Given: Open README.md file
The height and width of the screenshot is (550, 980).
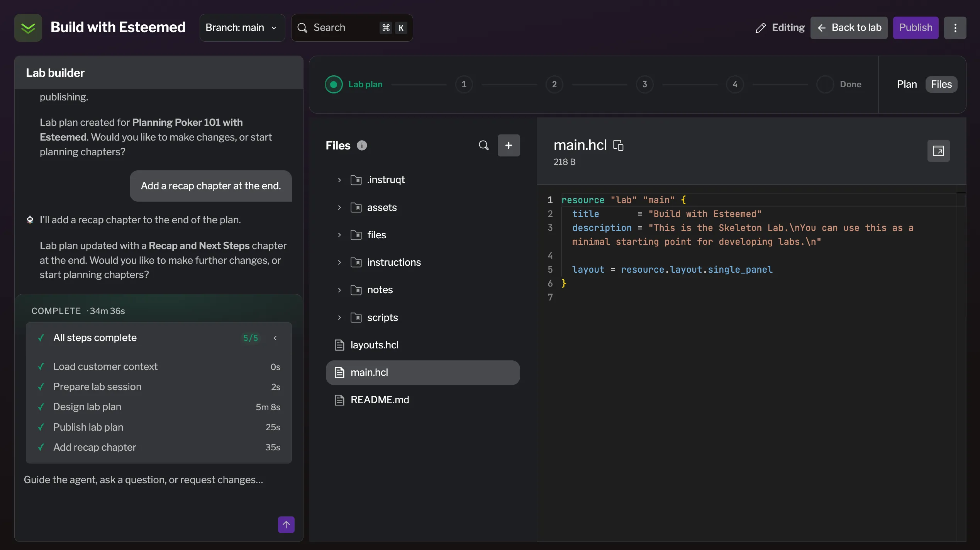Looking at the screenshot, I should (423, 400).
